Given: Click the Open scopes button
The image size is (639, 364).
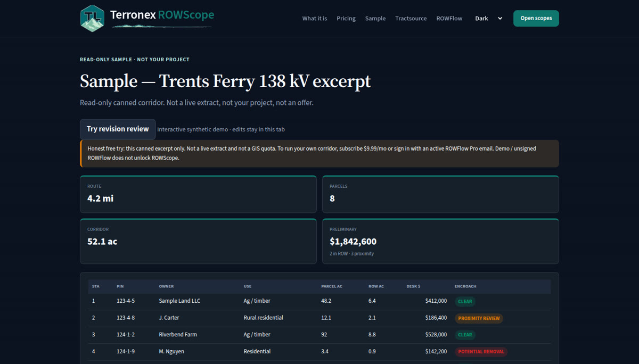Looking at the screenshot, I should pyautogui.click(x=536, y=18).
